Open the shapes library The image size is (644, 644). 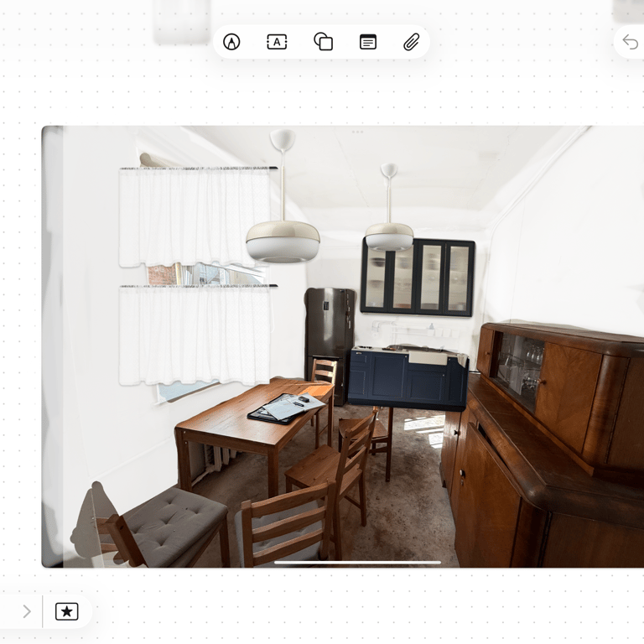323,42
